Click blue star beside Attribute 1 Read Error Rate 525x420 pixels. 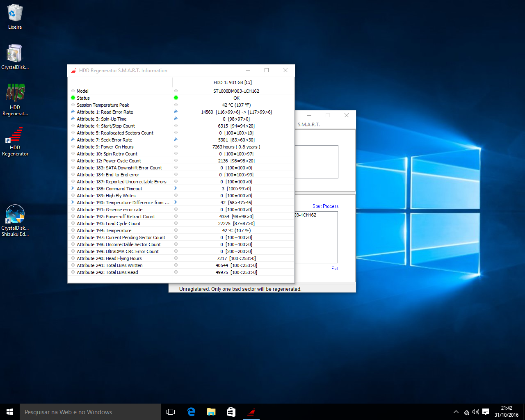point(73,112)
